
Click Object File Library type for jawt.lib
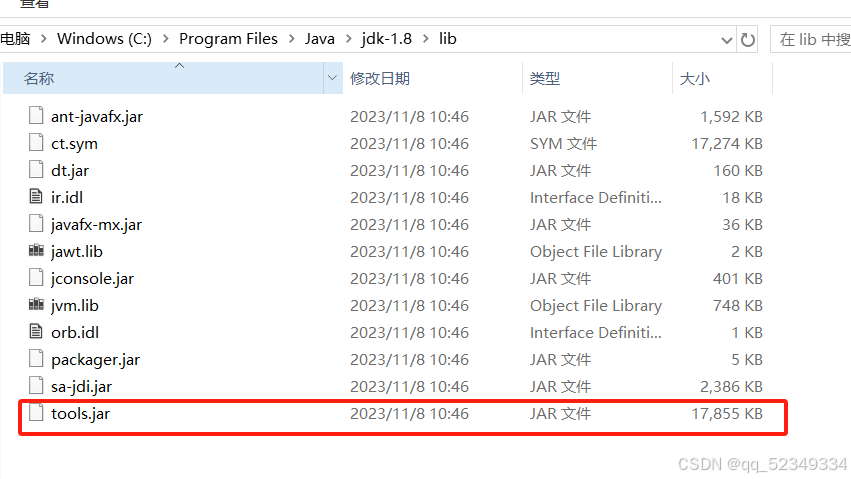click(596, 252)
